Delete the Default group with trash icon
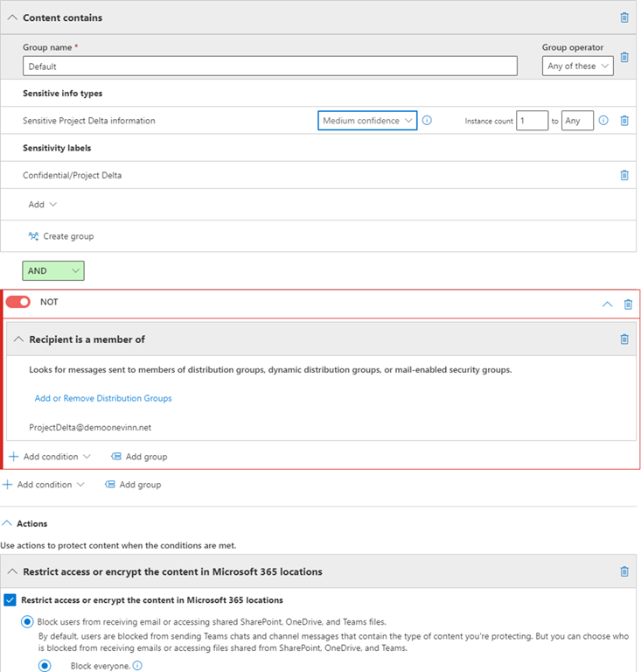The width and height of the screenshot is (641, 672). [624, 58]
